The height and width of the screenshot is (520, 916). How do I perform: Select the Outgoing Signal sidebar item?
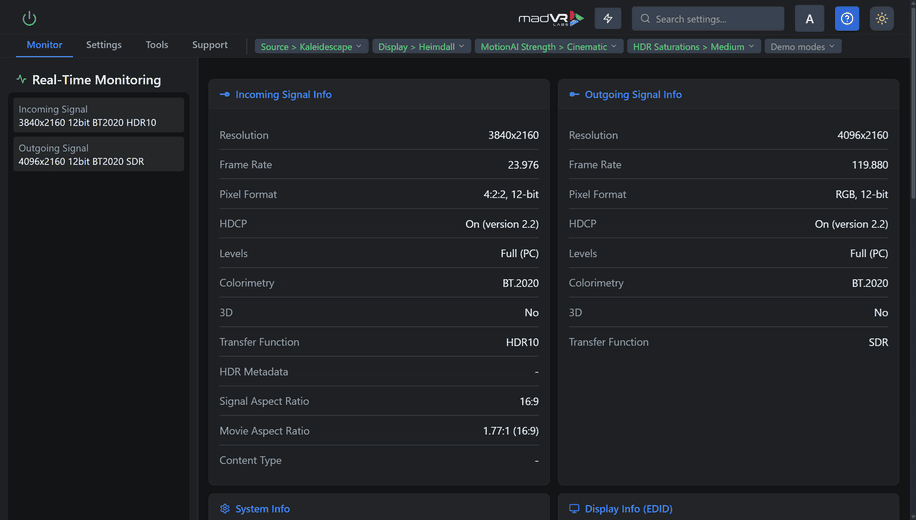[x=98, y=155]
